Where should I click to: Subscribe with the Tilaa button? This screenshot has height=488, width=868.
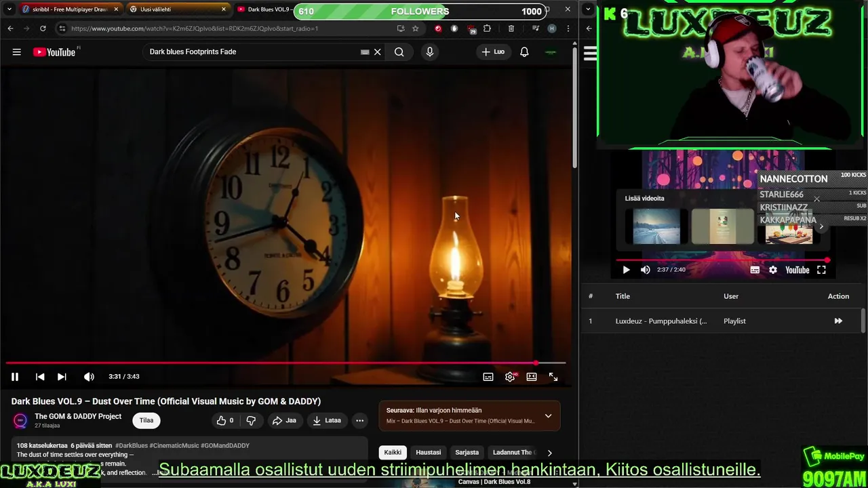pyautogui.click(x=146, y=421)
